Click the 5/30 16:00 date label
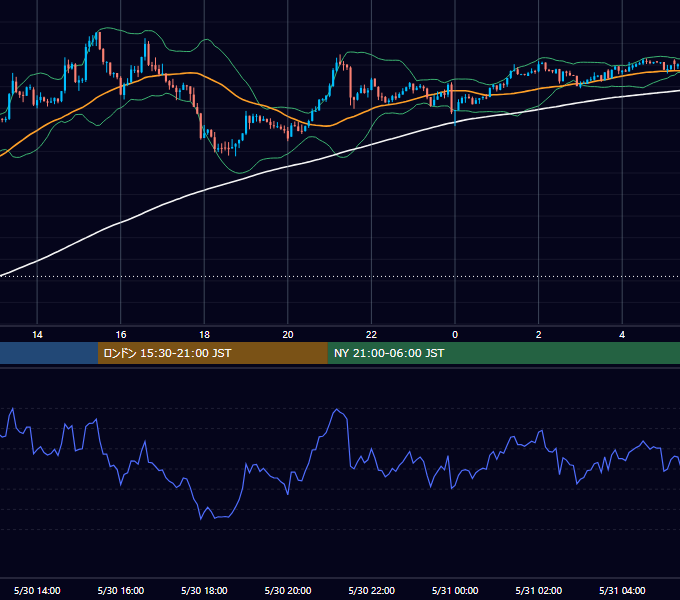Screen dimensions: 680x600 [x=121, y=590]
